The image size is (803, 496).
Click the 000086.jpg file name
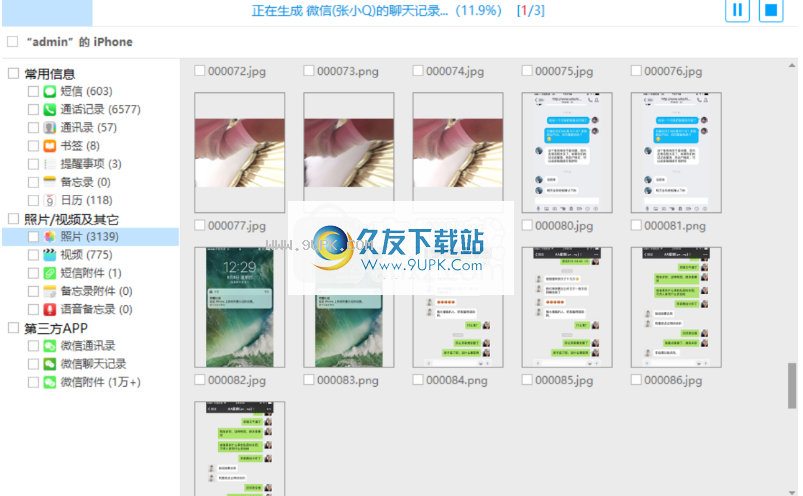click(x=673, y=380)
